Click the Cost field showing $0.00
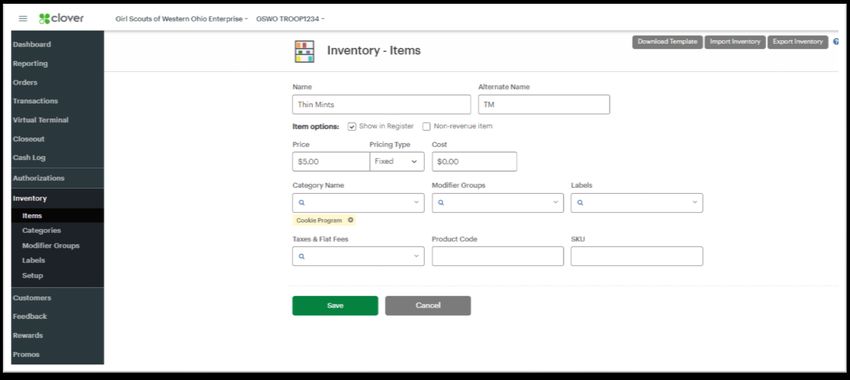This screenshot has height=380, width=850. [x=474, y=162]
